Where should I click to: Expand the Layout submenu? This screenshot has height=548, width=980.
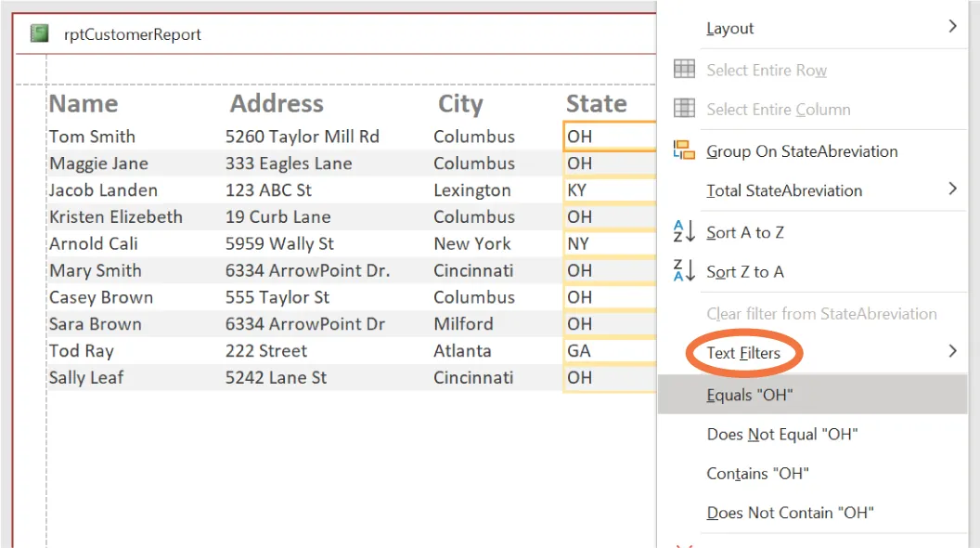pos(730,28)
